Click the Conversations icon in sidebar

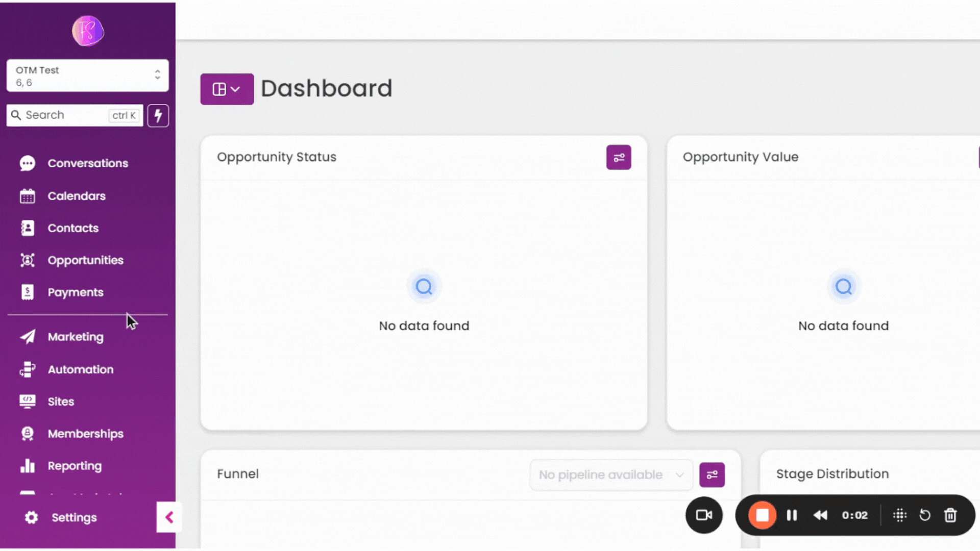coord(27,163)
